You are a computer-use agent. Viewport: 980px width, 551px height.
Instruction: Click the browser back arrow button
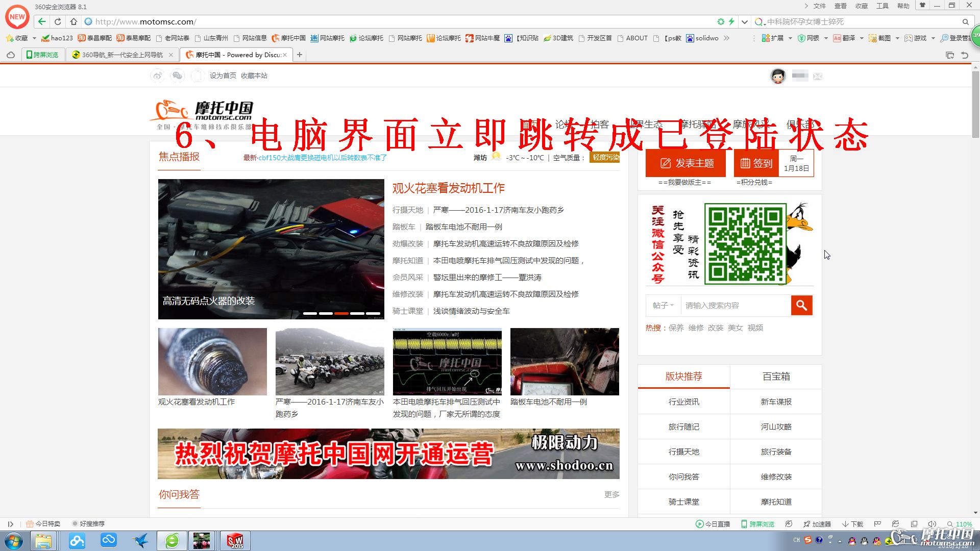(x=42, y=21)
